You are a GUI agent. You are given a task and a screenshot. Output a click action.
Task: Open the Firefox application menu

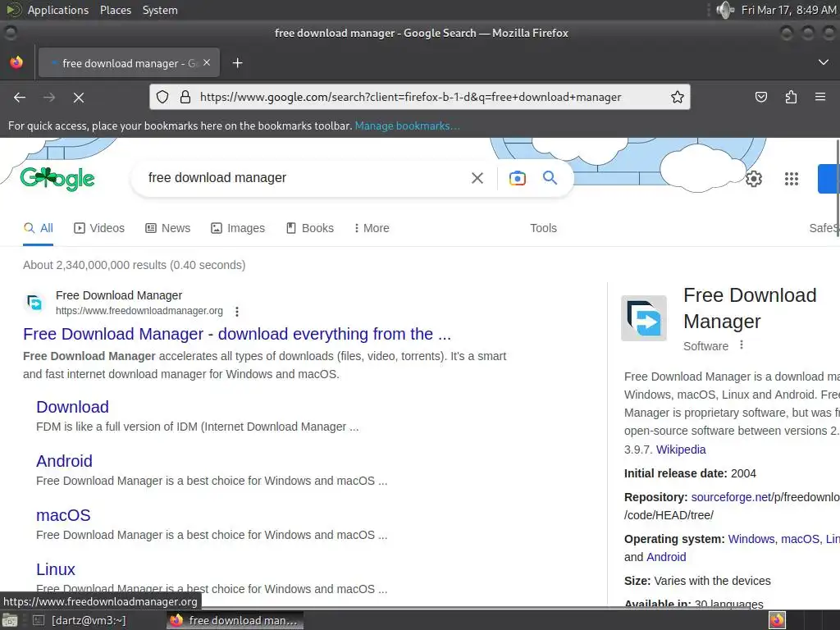point(820,97)
